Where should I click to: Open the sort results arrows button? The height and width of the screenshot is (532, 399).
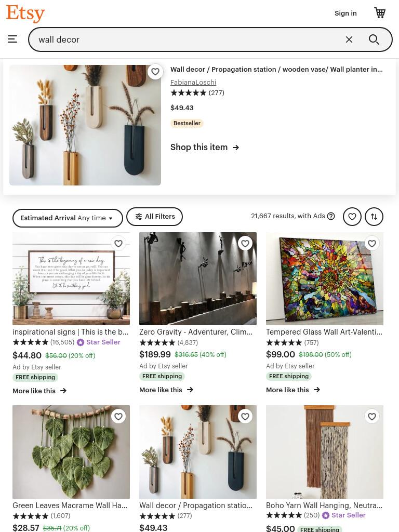(374, 217)
